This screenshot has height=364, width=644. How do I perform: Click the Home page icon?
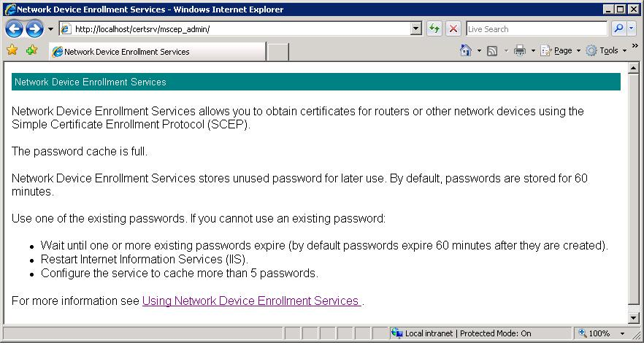coord(466,51)
